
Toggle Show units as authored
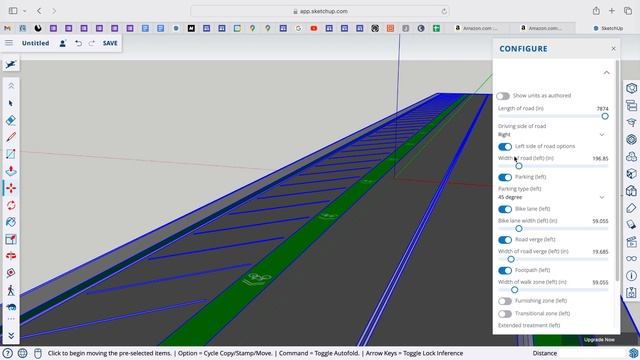(x=503, y=96)
